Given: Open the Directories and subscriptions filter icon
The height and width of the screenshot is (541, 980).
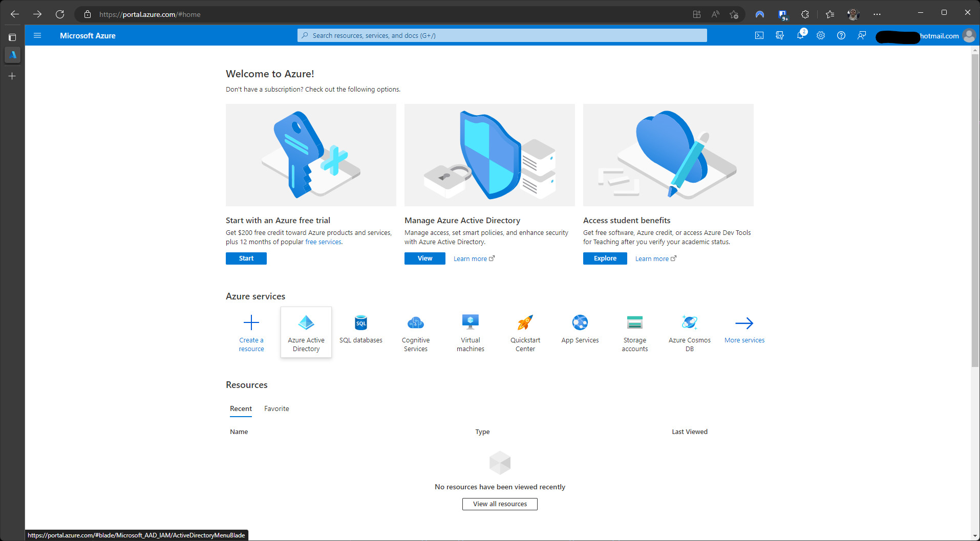Looking at the screenshot, I should 780,35.
